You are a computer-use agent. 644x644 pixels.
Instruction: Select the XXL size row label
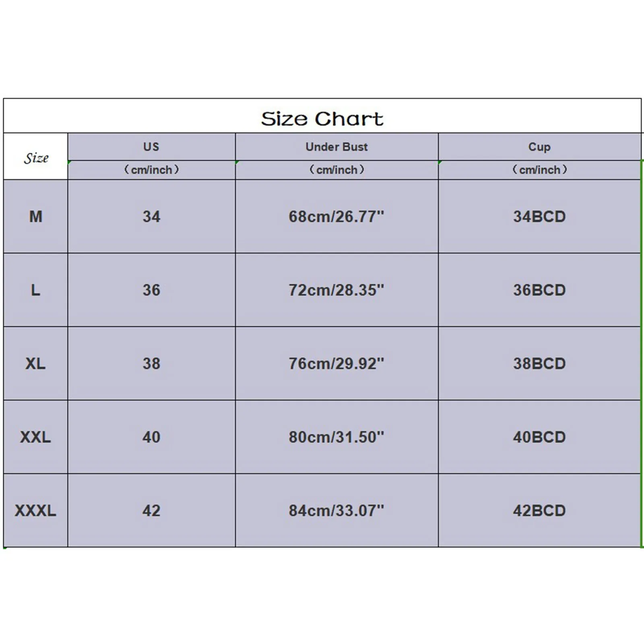[36, 437]
